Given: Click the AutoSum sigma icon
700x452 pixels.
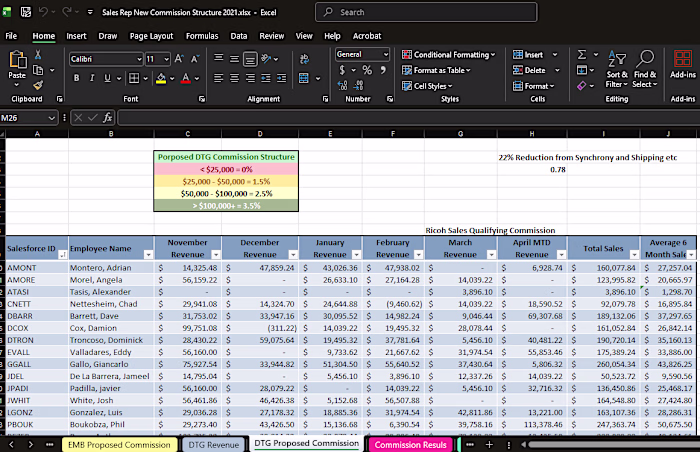Looking at the screenshot, I should (x=582, y=54).
